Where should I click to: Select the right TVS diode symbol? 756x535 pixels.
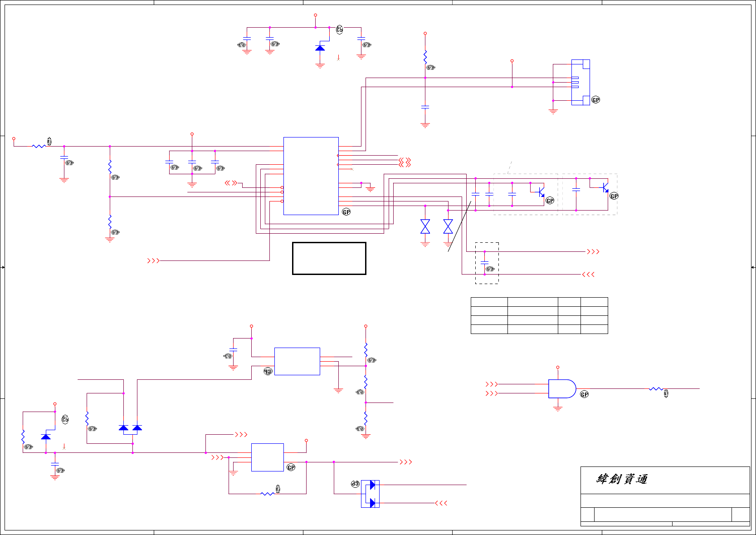coord(448,226)
